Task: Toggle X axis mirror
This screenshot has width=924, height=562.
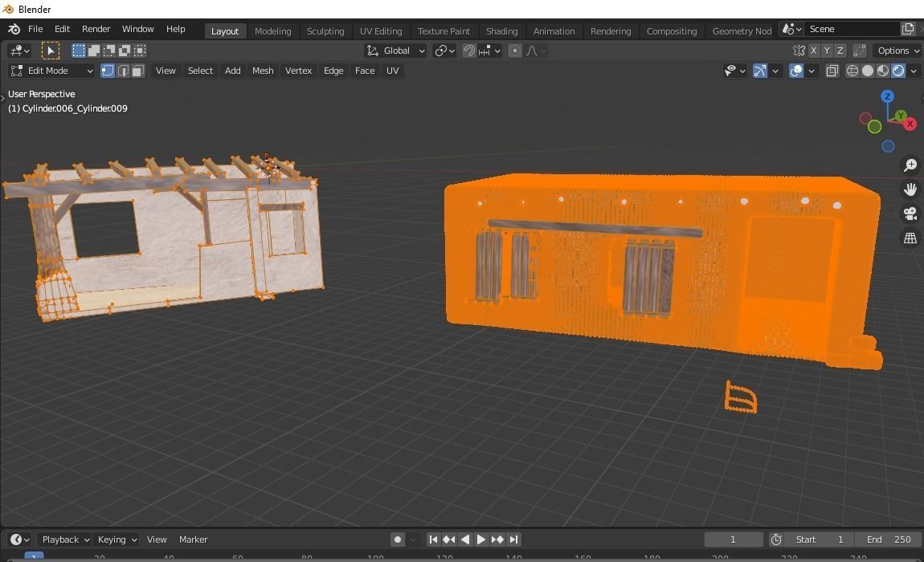Action: (x=813, y=51)
